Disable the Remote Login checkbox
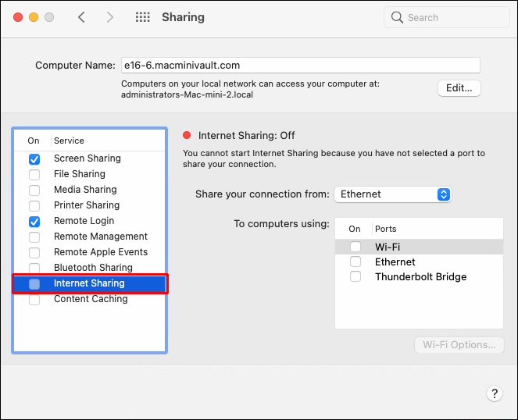The height and width of the screenshot is (420, 518). 34,222
